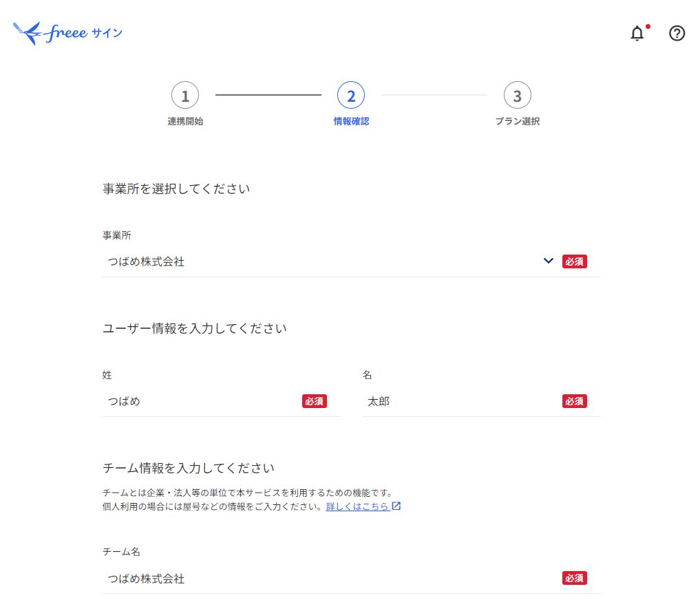Expand the 事業所 dropdown chevron

coord(548,261)
